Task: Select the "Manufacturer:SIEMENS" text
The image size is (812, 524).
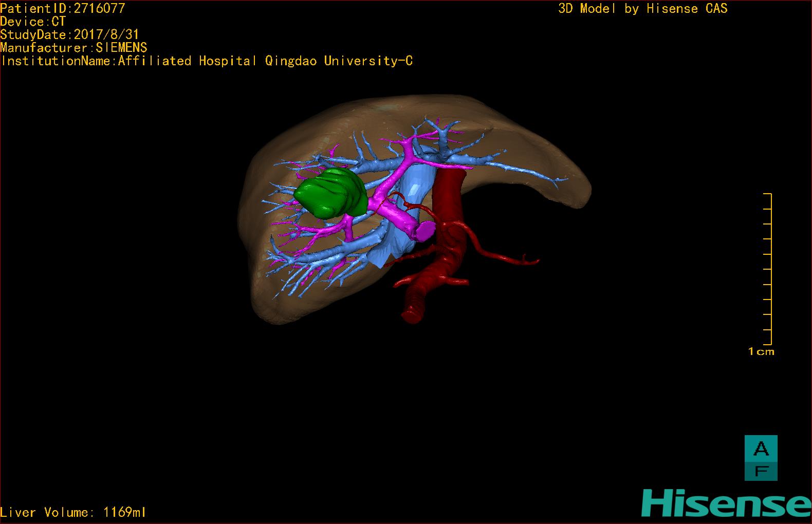Action: click(x=74, y=48)
